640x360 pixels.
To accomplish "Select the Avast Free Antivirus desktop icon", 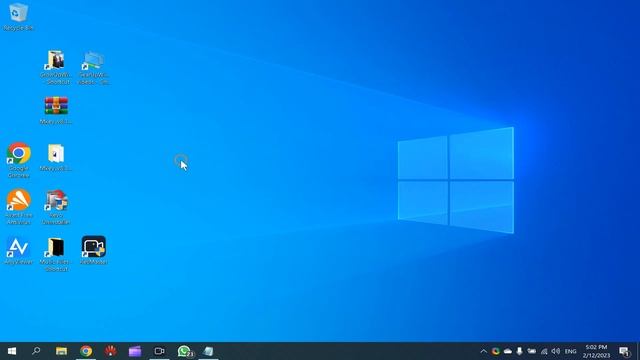I will click(x=18, y=207).
